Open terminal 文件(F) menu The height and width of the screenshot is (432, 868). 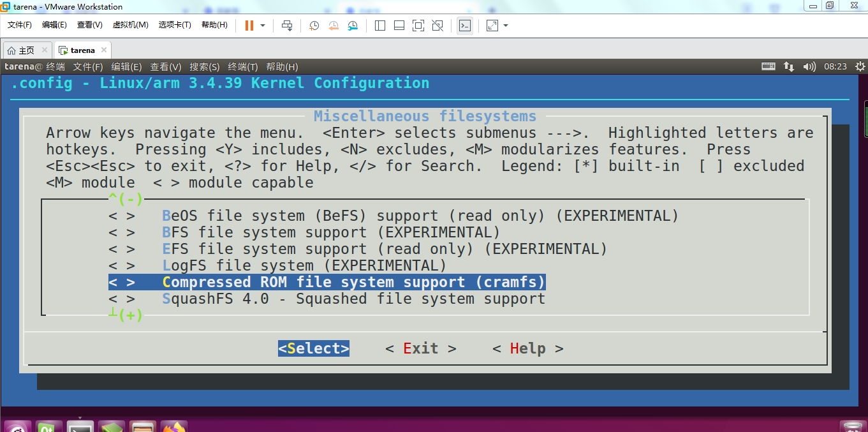tap(88, 66)
